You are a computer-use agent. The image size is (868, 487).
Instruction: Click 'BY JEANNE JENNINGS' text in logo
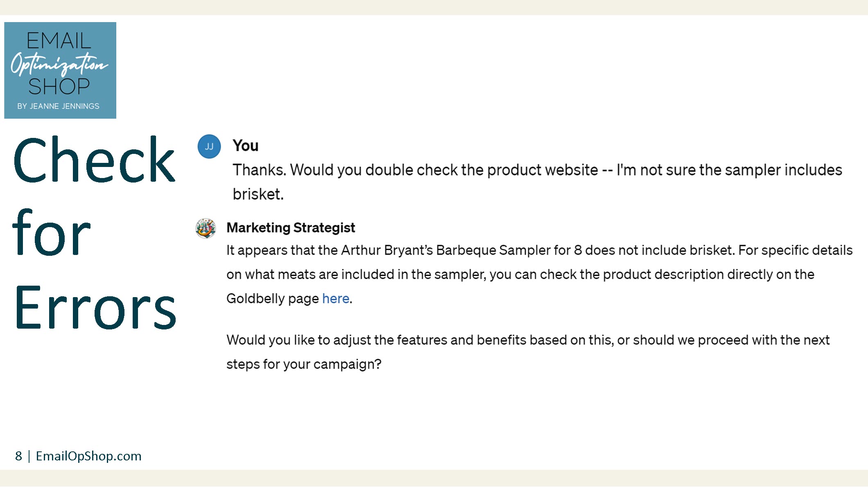[58, 106]
